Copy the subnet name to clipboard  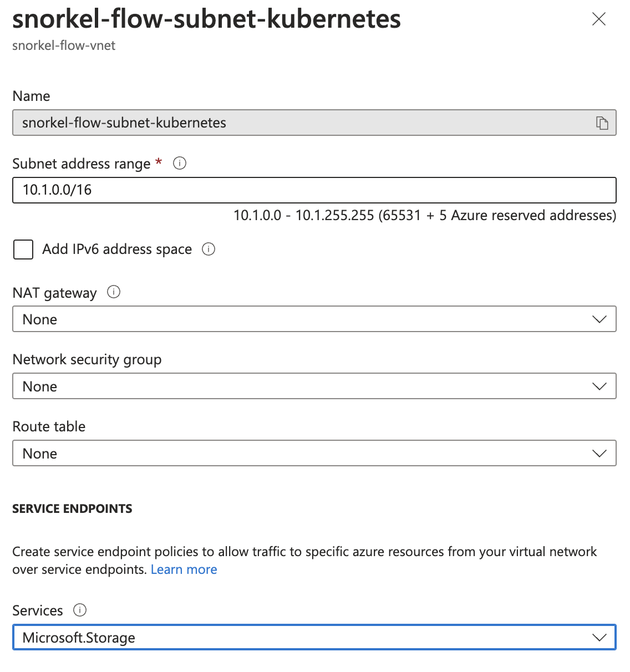[x=602, y=123]
